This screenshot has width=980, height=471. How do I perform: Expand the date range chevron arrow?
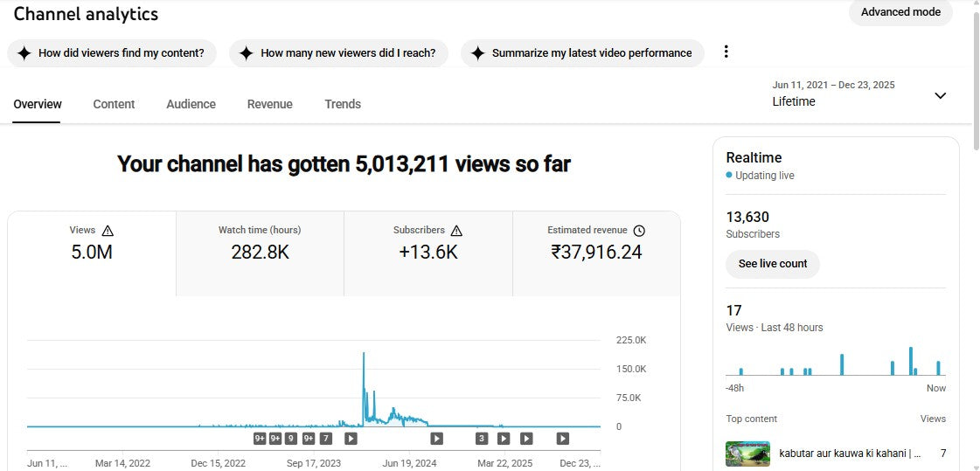coord(941,95)
